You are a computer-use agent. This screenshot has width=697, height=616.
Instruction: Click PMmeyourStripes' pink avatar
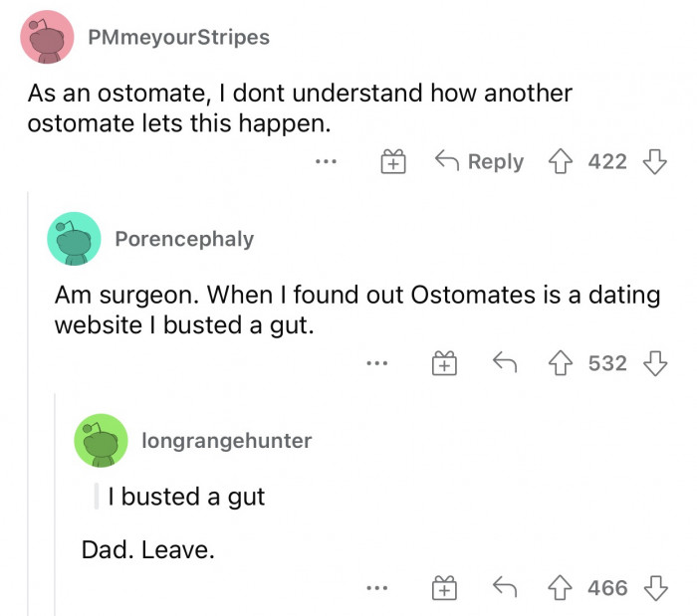48,38
